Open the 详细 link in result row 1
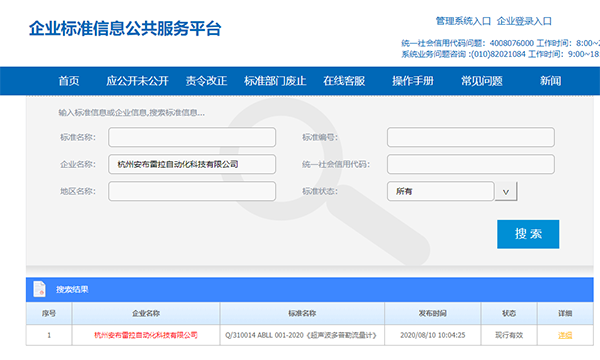The height and width of the screenshot is (360, 600). [x=565, y=336]
